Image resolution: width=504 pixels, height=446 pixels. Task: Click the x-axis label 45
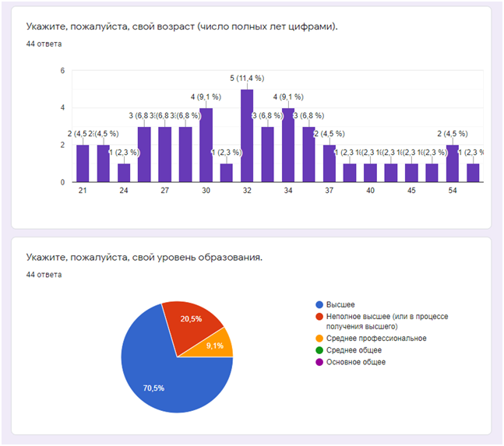point(411,191)
